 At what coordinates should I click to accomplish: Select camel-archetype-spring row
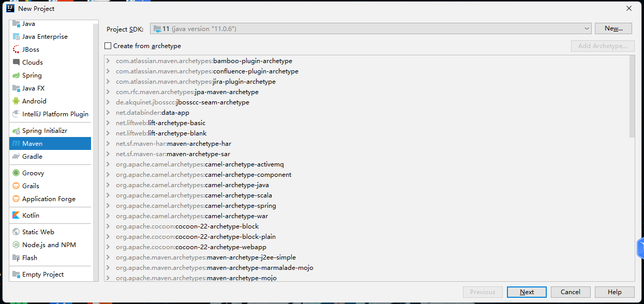366,206
